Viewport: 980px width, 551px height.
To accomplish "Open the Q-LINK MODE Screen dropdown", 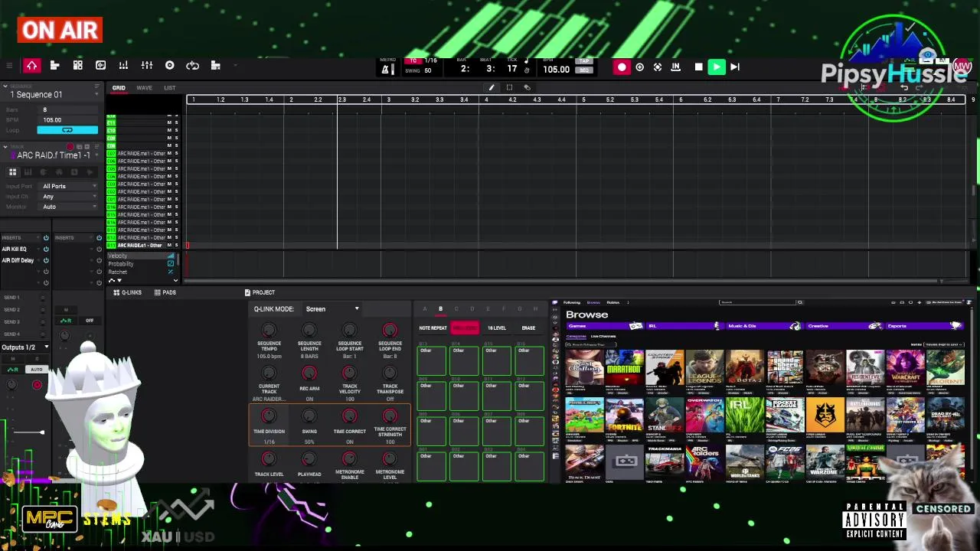I will pos(332,309).
